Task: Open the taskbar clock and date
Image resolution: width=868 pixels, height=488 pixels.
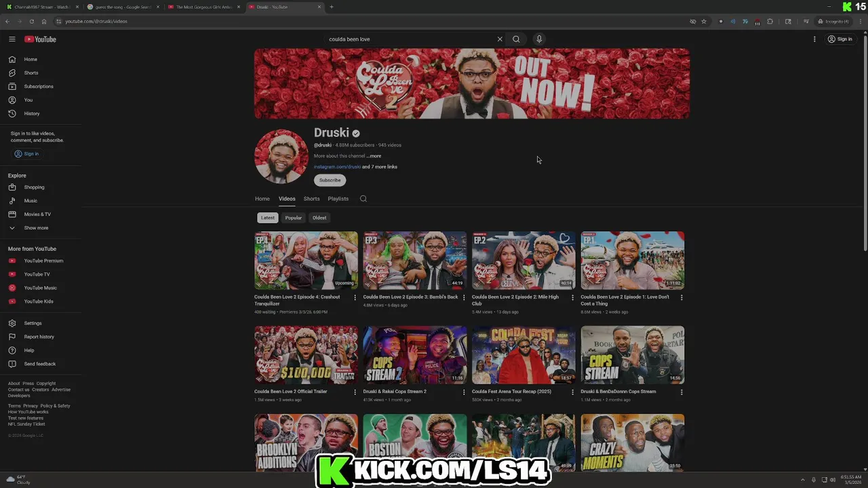Action: (x=851, y=480)
